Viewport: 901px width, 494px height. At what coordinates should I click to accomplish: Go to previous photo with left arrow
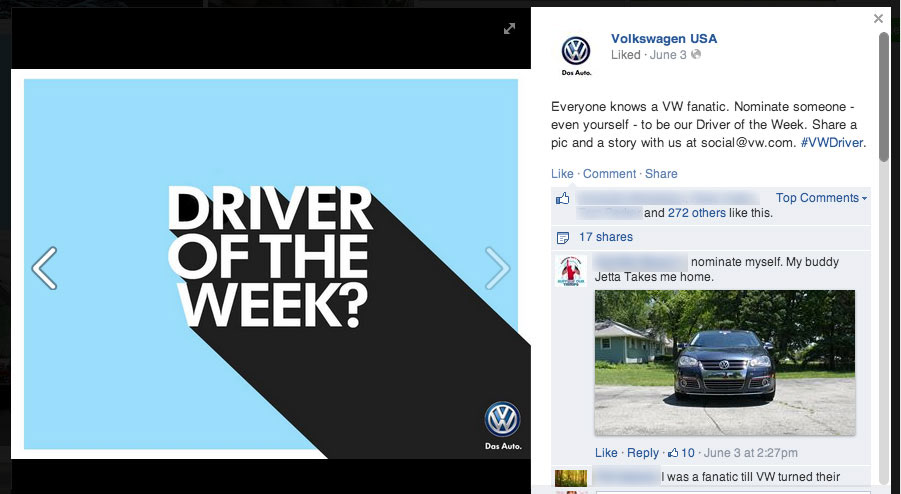click(x=44, y=268)
